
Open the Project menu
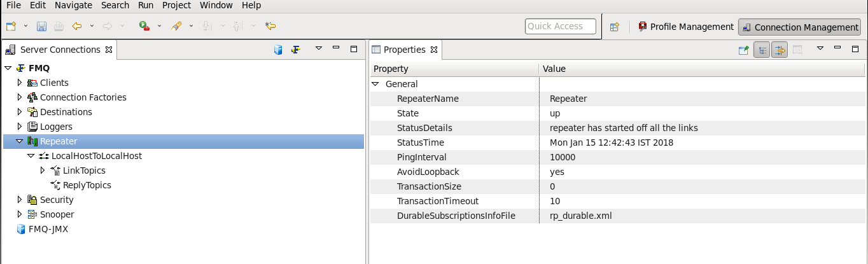pyautogui.click(x=176, y=5)
